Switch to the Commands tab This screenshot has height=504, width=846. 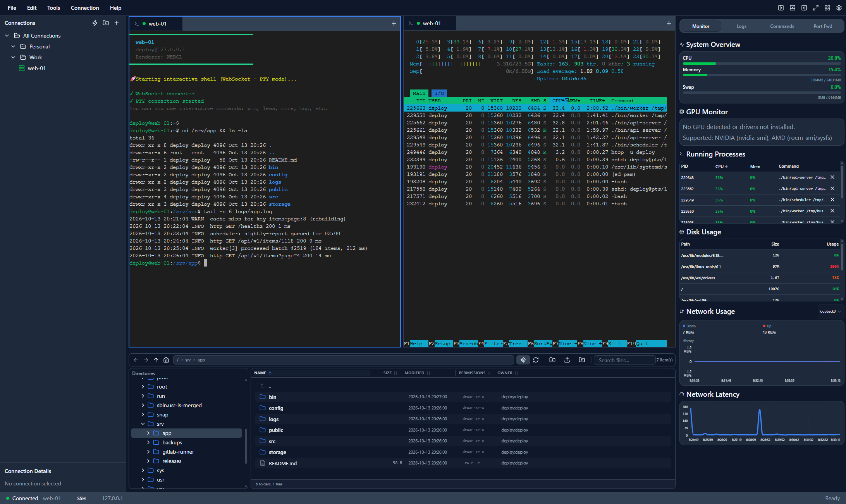[782, 26]
